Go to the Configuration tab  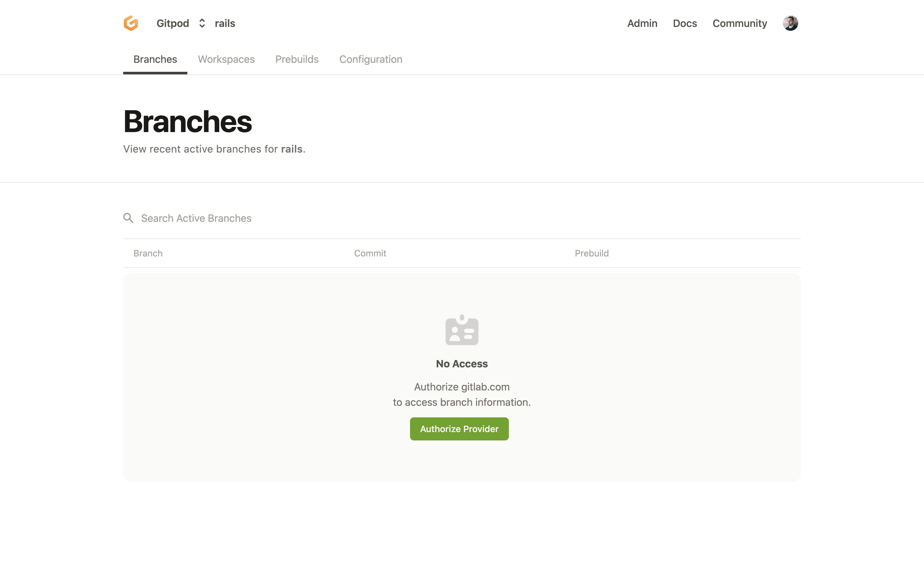371,59
